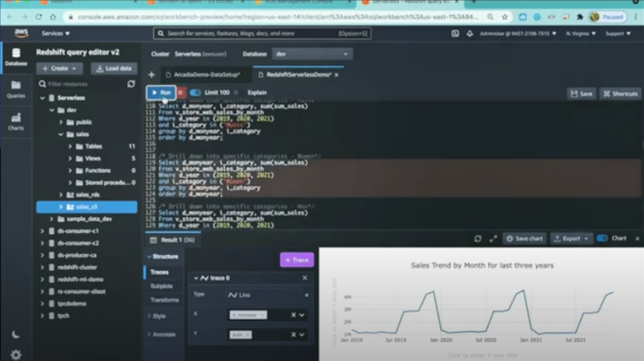Open the Database sidebar panel
The image size is (644, 361).
coord(16,56)
